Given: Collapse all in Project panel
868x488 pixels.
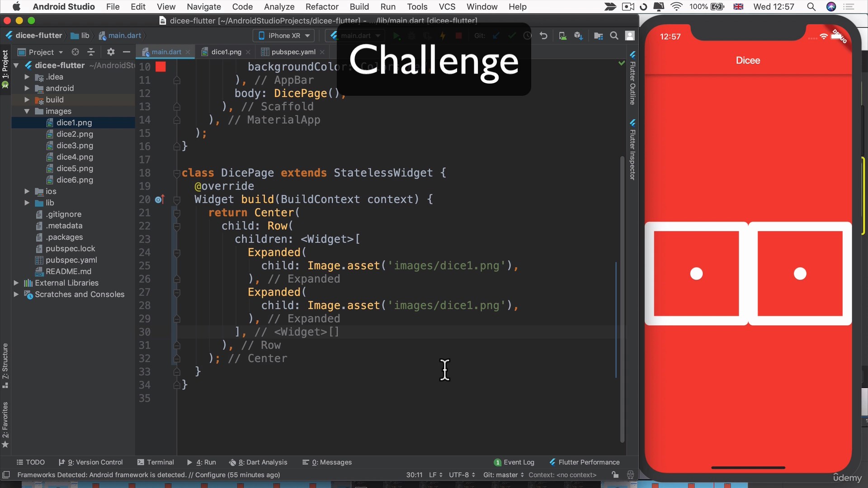Looking at the screenshot, I should (x=91, y=52).
